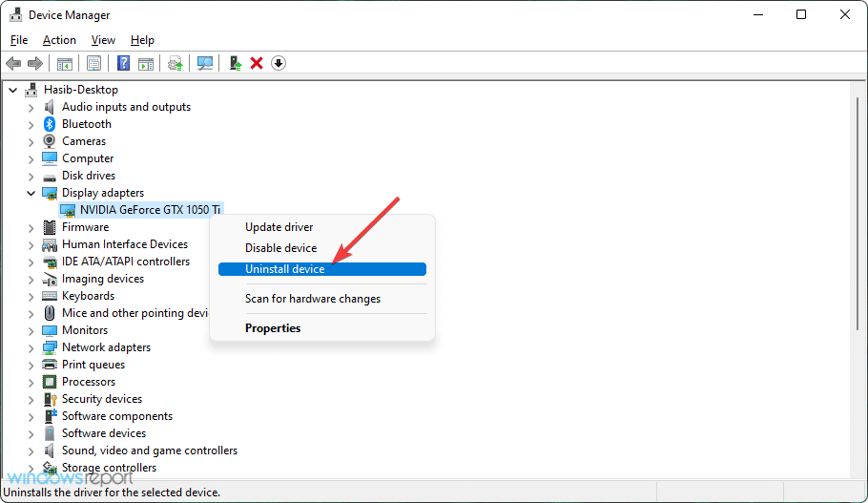
Task: Select the Monitors label
Action: pos(85,330)
